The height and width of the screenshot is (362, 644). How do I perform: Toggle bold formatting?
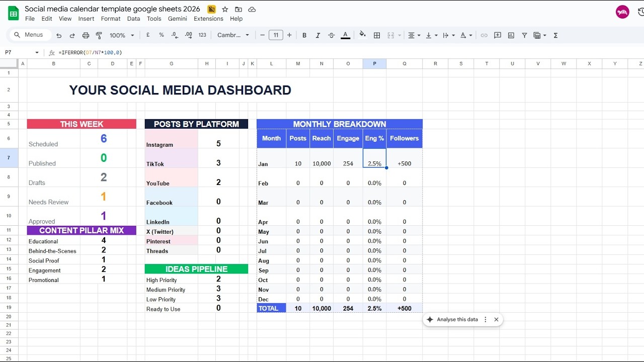[x=304, y=35]
